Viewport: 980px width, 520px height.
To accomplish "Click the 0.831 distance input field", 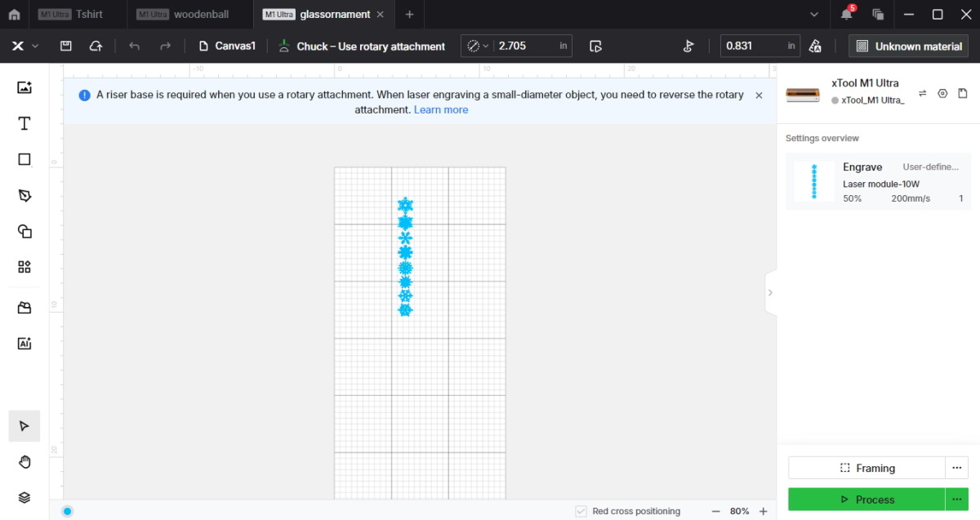I will (x=751, y=47).
